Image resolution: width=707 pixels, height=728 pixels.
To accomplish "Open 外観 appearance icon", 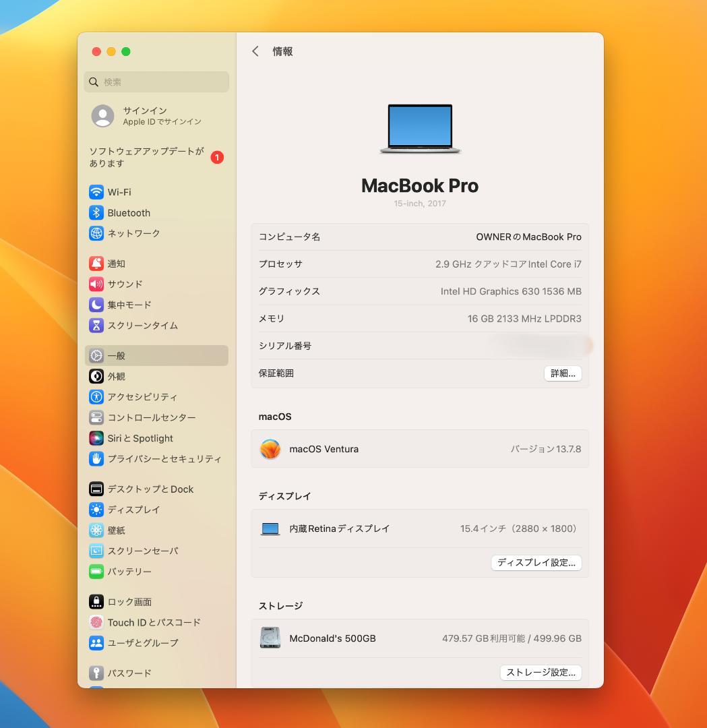I will point(96,376).
